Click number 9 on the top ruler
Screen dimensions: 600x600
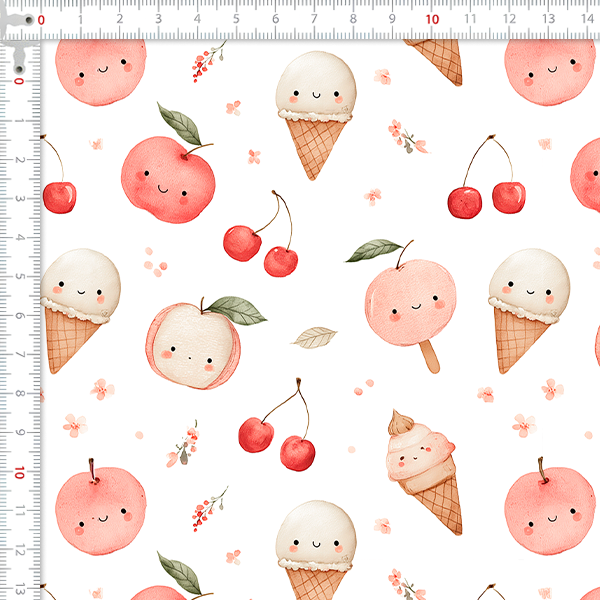click(392, 19)
